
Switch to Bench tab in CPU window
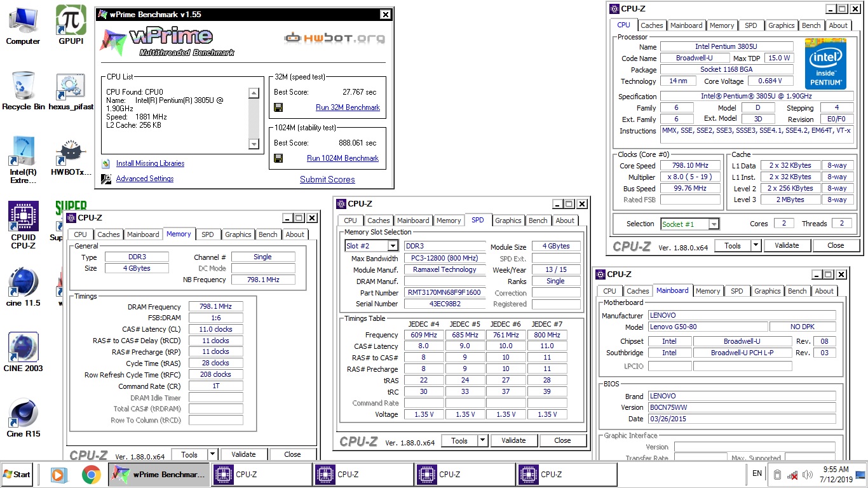(811, 25)
